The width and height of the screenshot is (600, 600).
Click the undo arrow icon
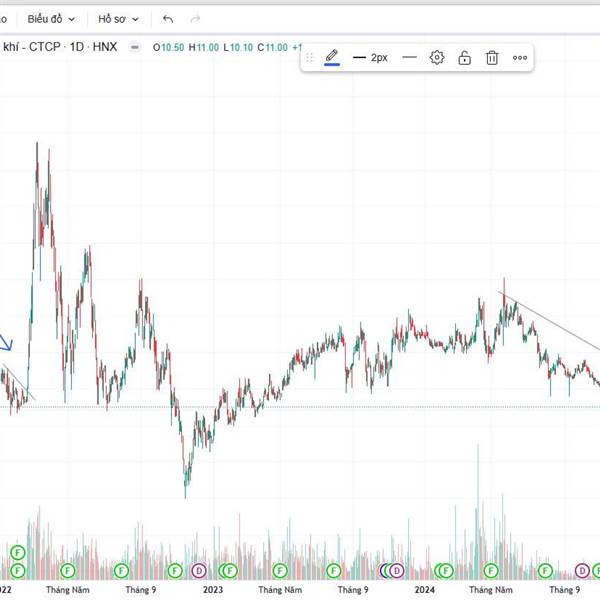tap(168, 19)
